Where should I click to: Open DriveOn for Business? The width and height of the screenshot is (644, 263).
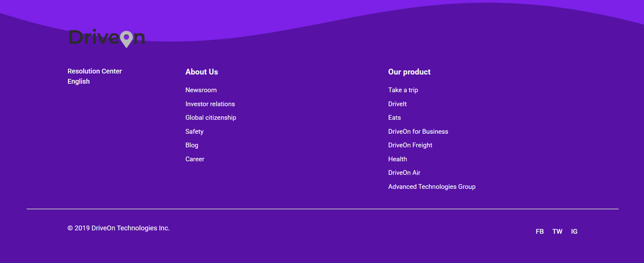[418, 132]
